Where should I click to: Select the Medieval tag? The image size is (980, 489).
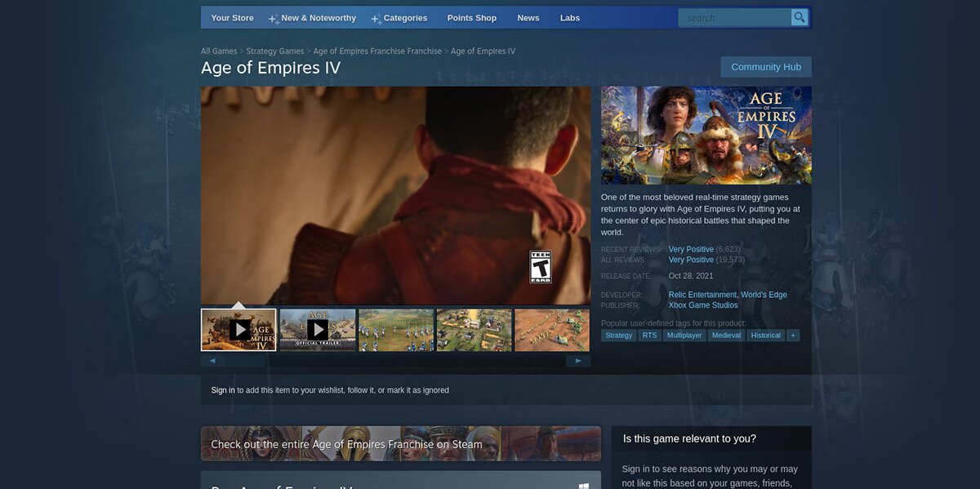[x=726, y=336]
